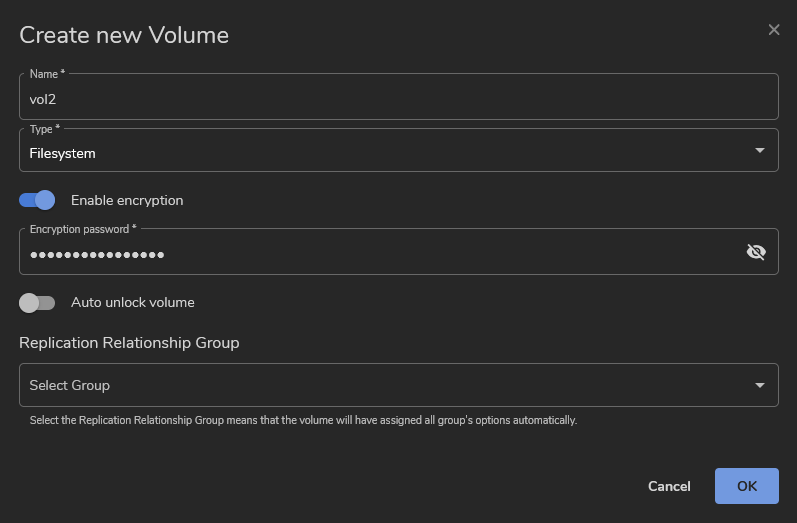Click the 'Replication Relationship Group' heading
The height and width of the screenshot is (523, 797).
[129, 343]
